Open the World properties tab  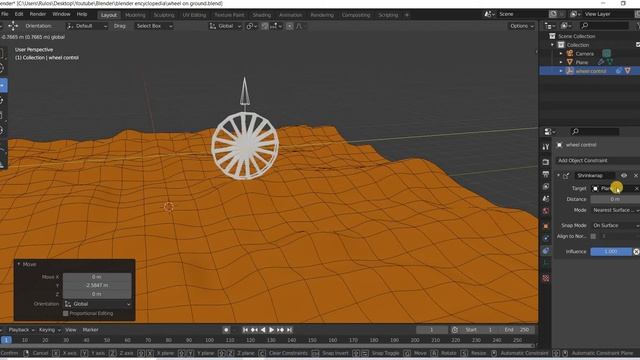click(x=546, y=211)
